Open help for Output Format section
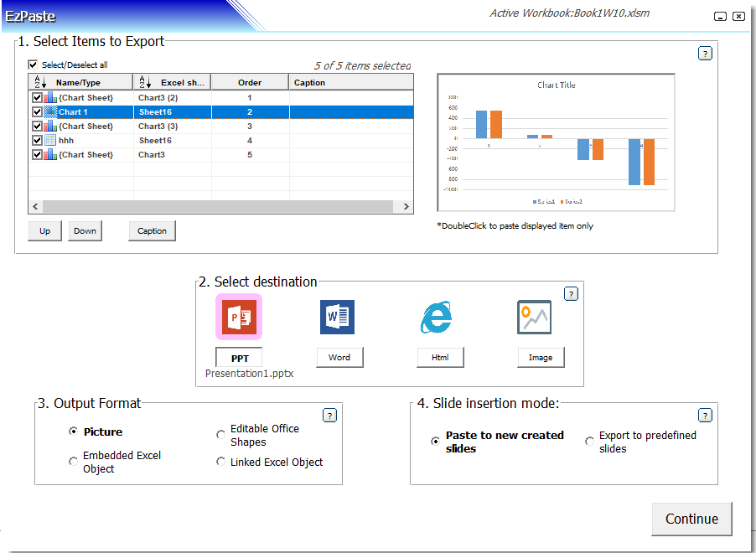The width and height of the screenshot is (756, 553). coord(329,414)
